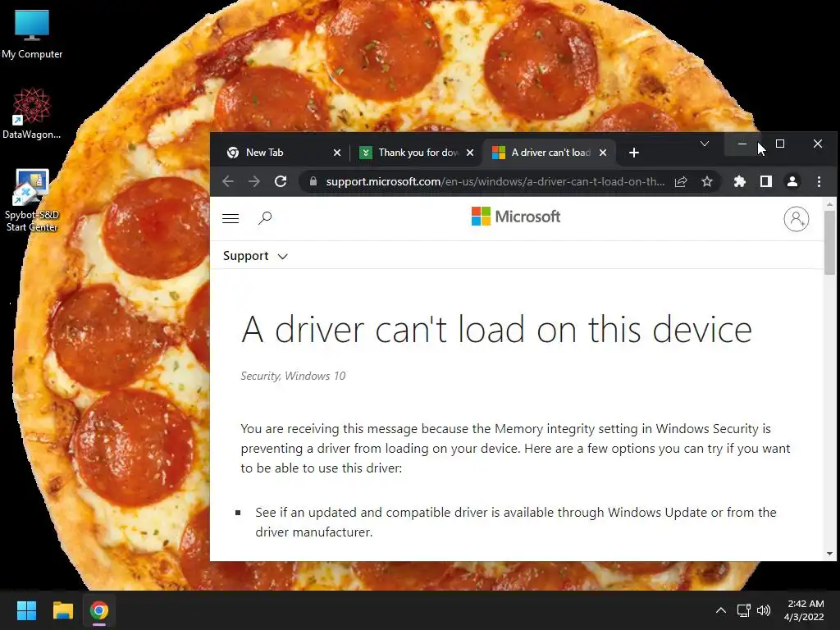Toggle Chrome side panel
This screenshot has height=630, width=840.
coord(766,181)
